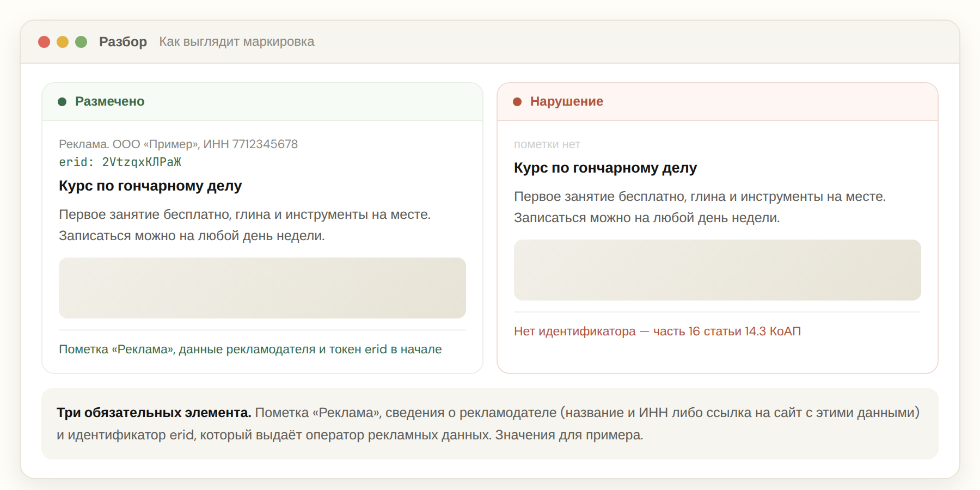
Task: Click the "Нарушение" card header
Action: (718, 102)
